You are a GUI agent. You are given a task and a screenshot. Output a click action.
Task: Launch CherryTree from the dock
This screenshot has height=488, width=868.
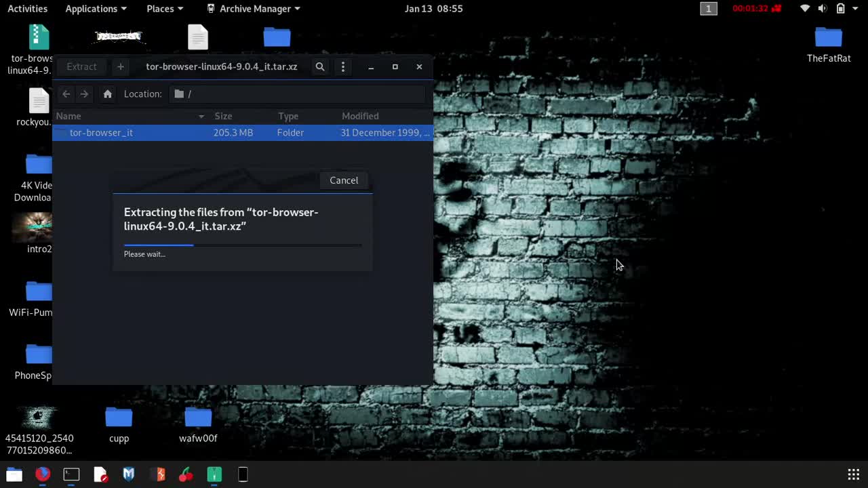186,474
